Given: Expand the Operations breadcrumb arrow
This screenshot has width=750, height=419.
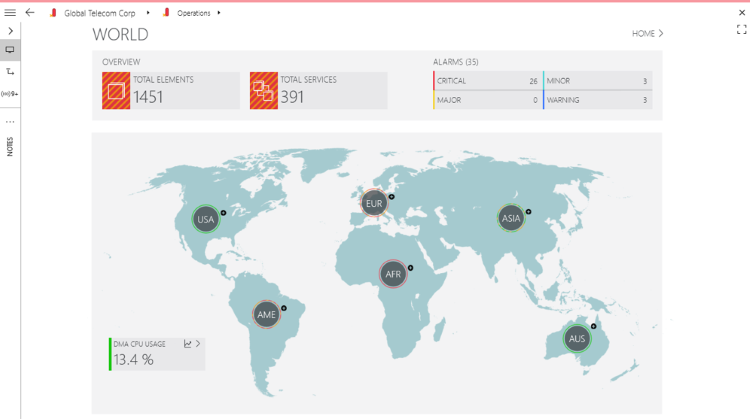Looking at the screenshot, I should (x=219, y=13).
